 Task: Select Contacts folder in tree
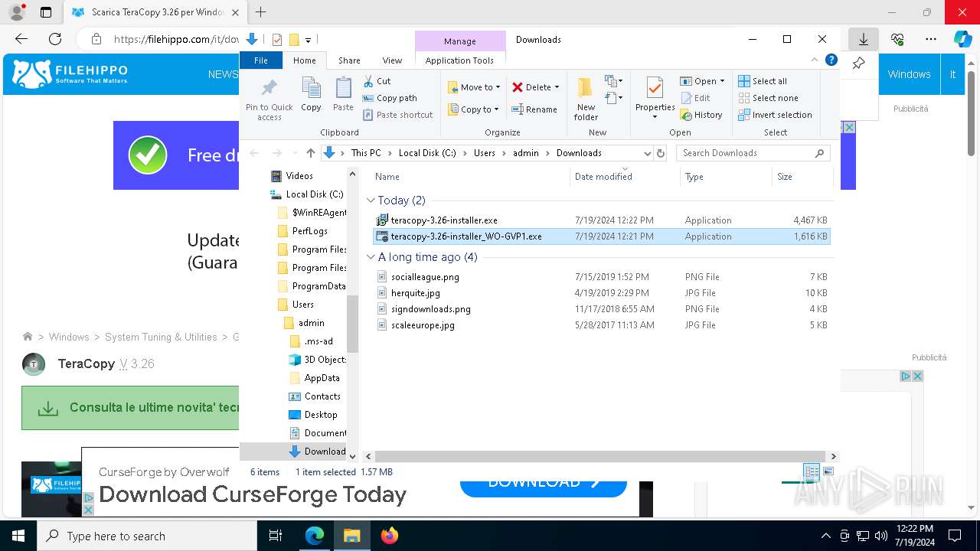click(x=322, y=396)
